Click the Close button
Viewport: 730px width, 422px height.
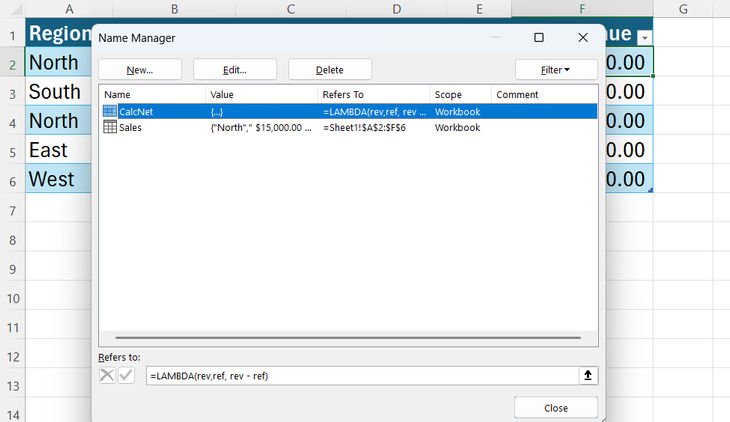coord(556,408)
